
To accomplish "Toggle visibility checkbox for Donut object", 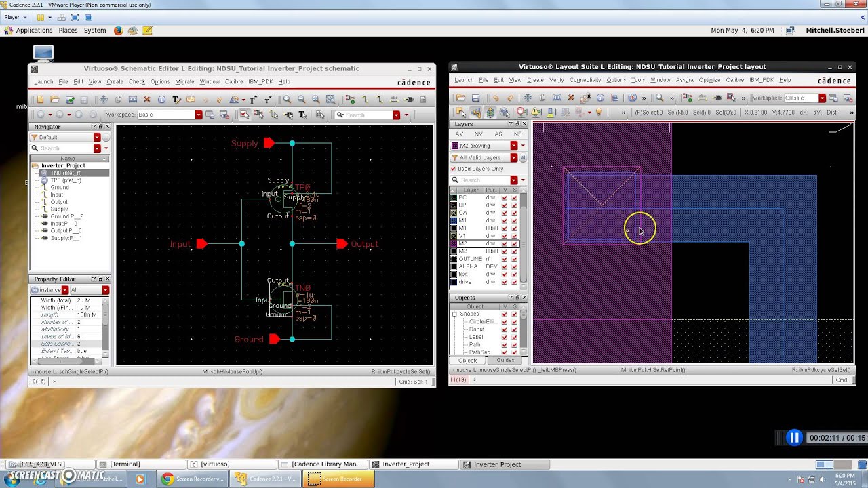I will (505, 329).
